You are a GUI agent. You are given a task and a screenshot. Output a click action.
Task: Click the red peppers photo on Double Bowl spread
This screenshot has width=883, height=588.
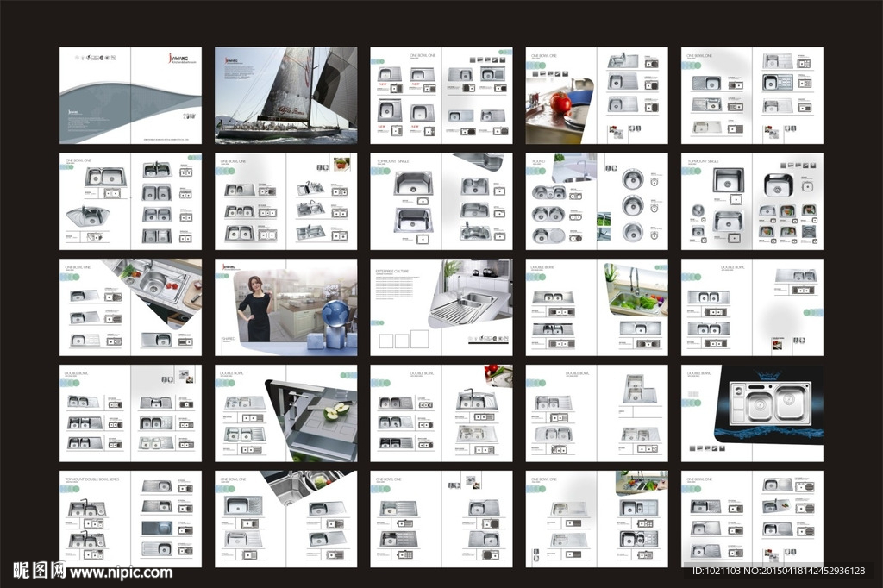(498, 375)
